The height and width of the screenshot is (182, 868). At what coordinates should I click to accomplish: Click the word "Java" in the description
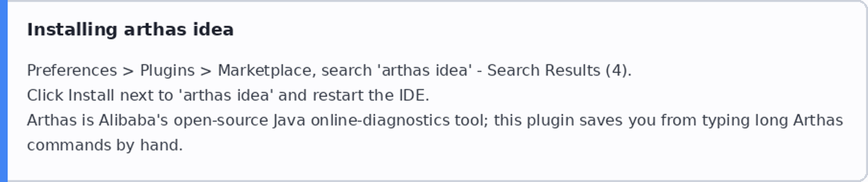click(289, 120)
